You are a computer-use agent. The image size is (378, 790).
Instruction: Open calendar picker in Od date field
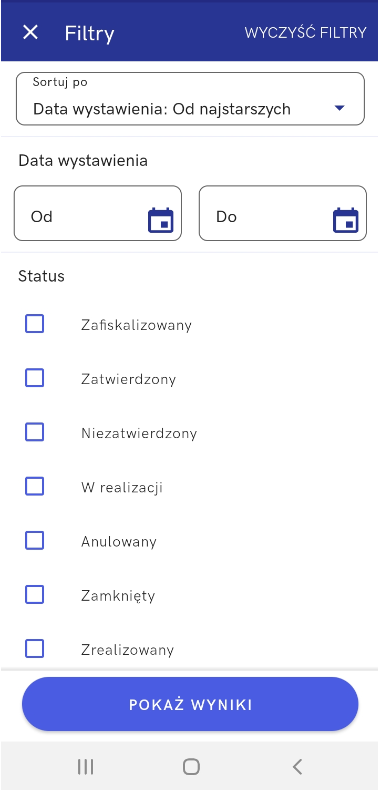(x=160, y=220)
